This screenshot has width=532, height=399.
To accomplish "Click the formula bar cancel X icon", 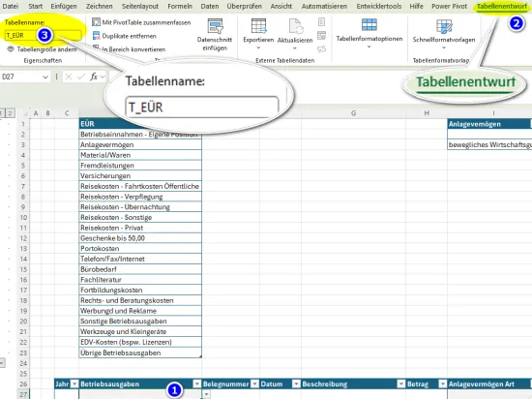I will [x=69, y=77].
